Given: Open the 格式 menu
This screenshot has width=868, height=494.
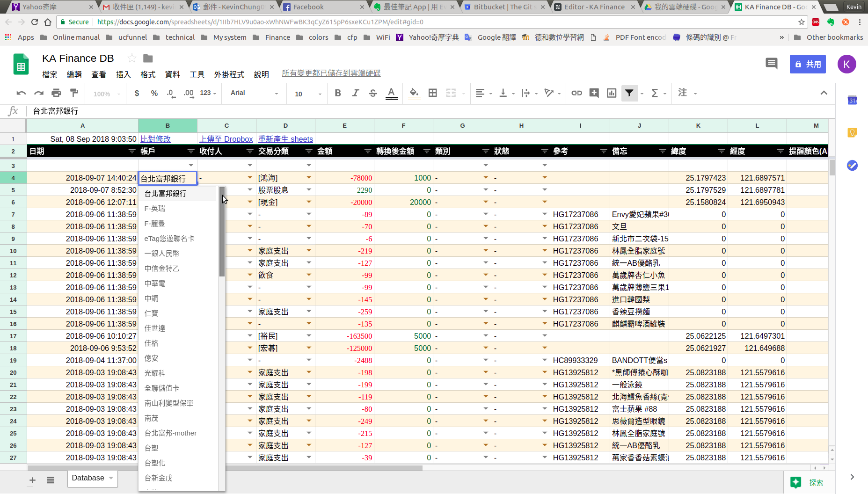Looking at the screenshot, I should (x=148, y=74).
